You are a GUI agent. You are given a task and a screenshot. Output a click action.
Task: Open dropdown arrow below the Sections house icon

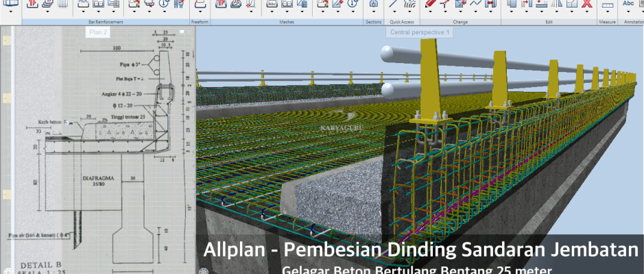[374, 12]
